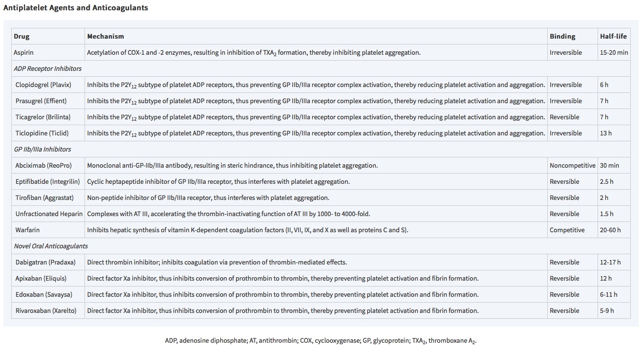The image size is (644, 353).
Task: Click the Eptifibatide (Integrilin) drug name
Action: click(47, 181)
